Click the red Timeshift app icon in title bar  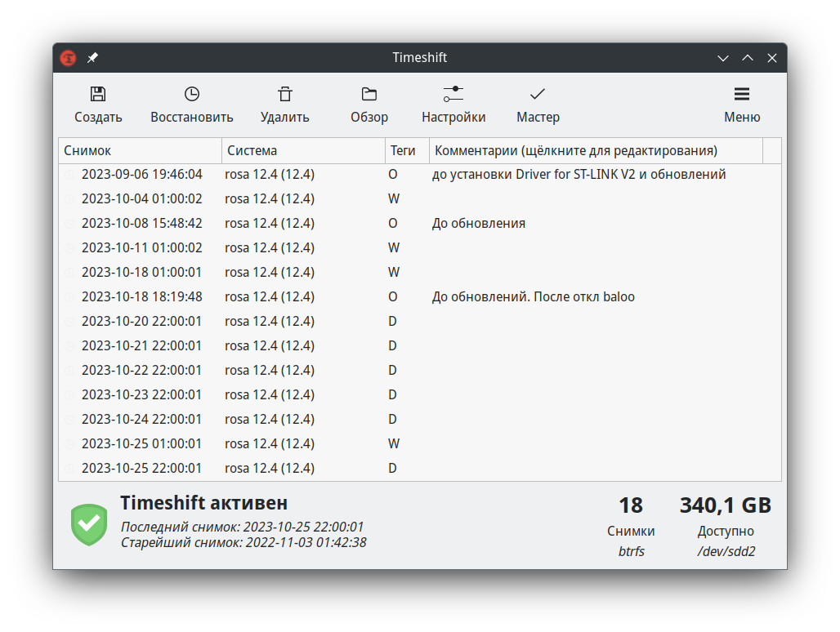click(68, 58)
